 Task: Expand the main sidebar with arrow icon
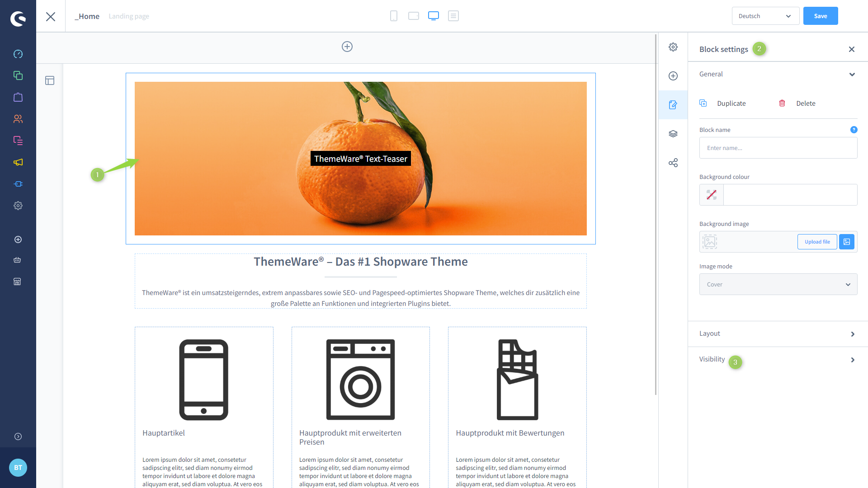pyautogui.click(x=18, y=436)
